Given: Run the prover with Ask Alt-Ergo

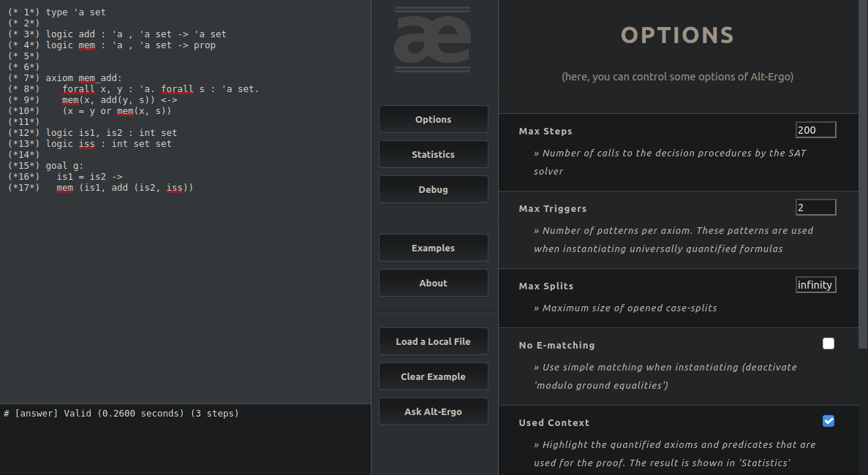Looking at the screenshot, I should pyautogui.click(x=433, y=411).
